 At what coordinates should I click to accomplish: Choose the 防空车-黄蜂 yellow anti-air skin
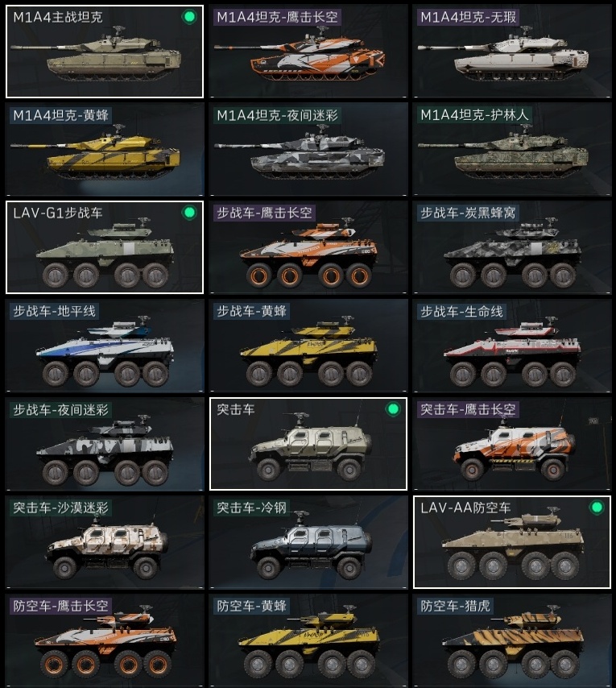coord(308,640)
